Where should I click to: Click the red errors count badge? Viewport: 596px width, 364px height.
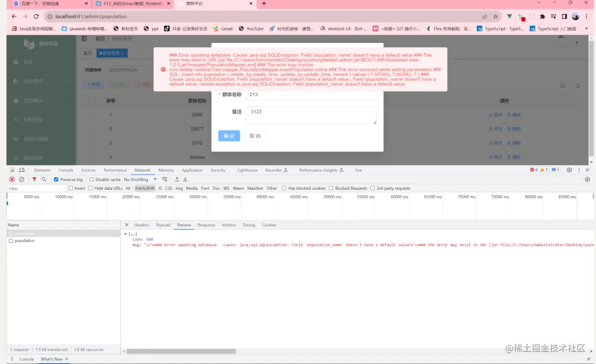[x=534, y=170]
